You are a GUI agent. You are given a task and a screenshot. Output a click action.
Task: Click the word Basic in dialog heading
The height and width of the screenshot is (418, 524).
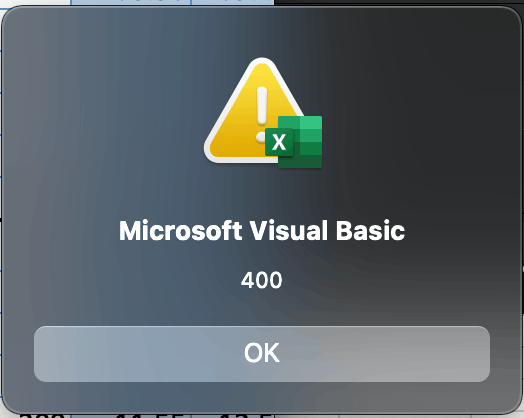pyautogui.click(x=370, y=231)
